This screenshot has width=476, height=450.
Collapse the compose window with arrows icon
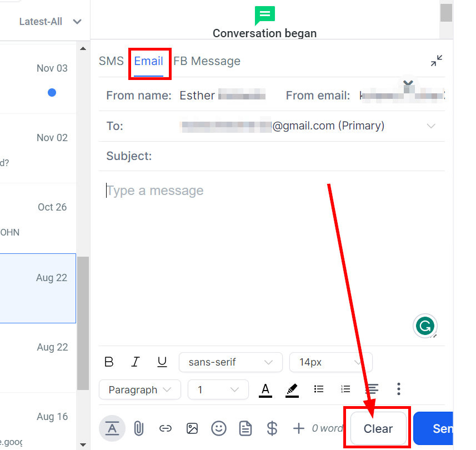coord(436,61)
